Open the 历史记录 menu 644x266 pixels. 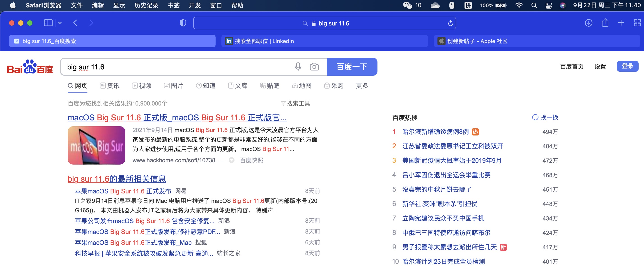(x=146, y=5)
